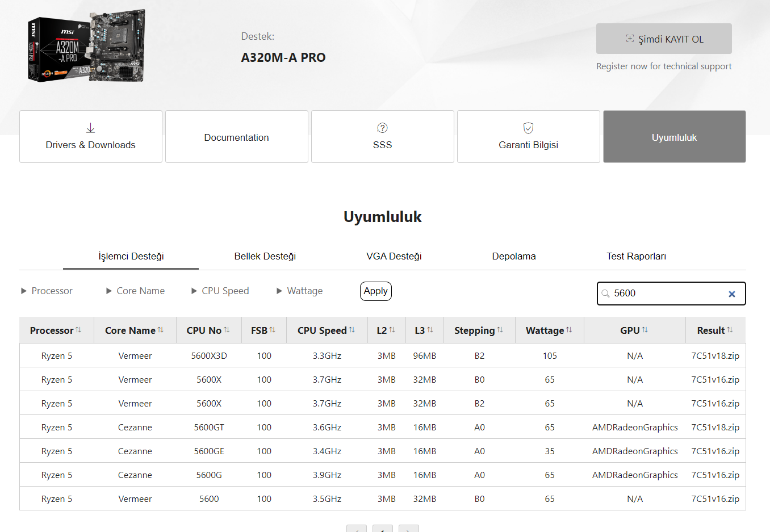This screenshot has width=770, height=532.
Task: Click 3.9GHz CPU speed cell
Action: tap(327, 475)
